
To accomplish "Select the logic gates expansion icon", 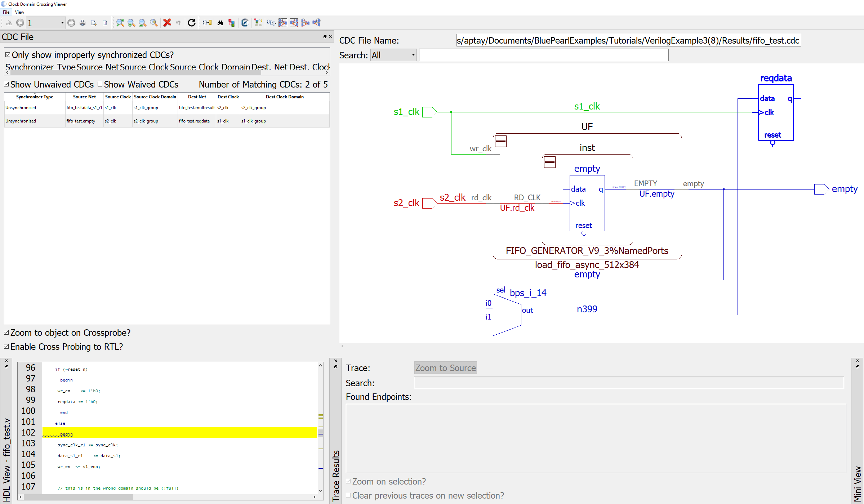I will 271,22.
